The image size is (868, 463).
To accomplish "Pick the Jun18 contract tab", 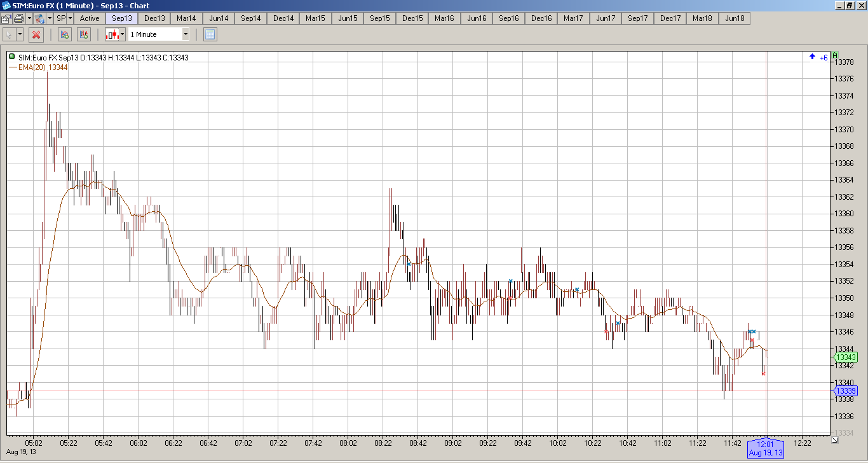I will [x=735, y=18].
